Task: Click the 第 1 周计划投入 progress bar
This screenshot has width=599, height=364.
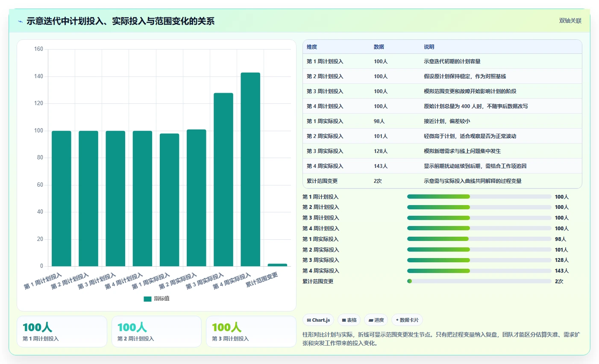Action: pos(479,197)
